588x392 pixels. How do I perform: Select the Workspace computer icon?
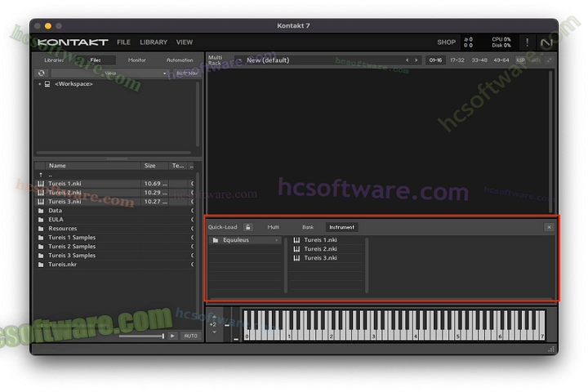click(x=47, y=84)
